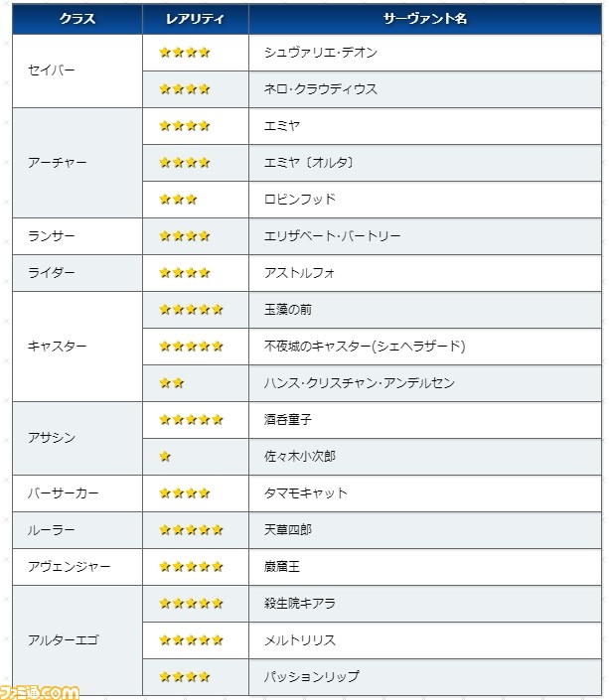
Task: Click the ファミ通.com watermark logo
Action: tap(40, 692)
